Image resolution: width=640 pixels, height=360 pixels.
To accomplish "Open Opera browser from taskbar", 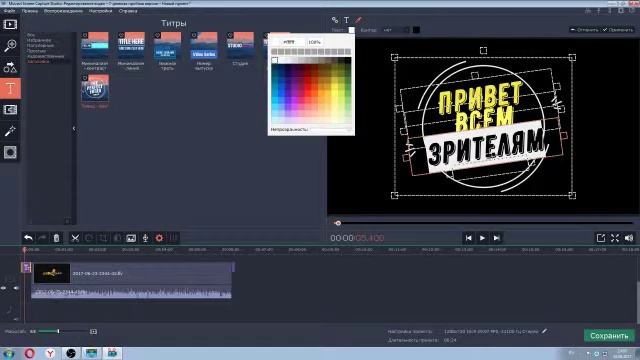I will [x=29, y=353].
